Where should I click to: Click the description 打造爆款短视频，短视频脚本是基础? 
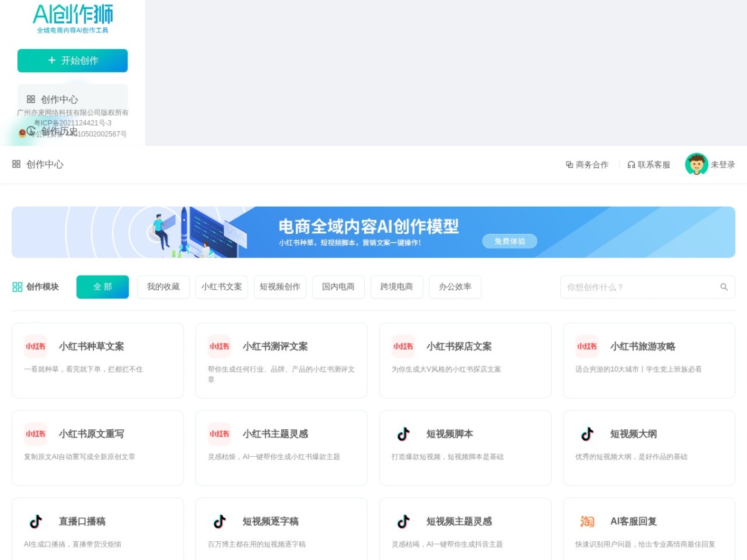point(448,457)
